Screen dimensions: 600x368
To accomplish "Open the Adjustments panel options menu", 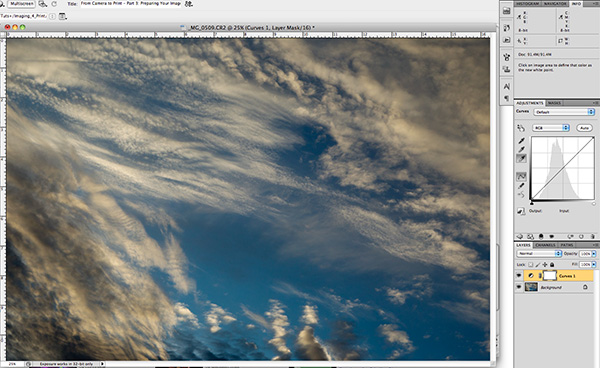I will [595, 103].
